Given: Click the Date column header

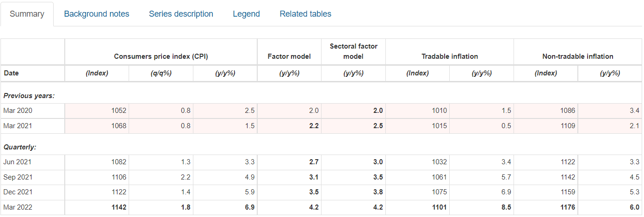Looking at the screenshot, I should pyautogui.click(x=11, y=73).
